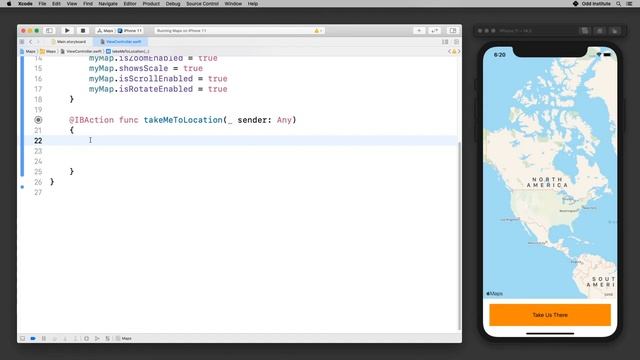Click the Maps project in jump bar
640x360 pixels.
tap(28, 51)
